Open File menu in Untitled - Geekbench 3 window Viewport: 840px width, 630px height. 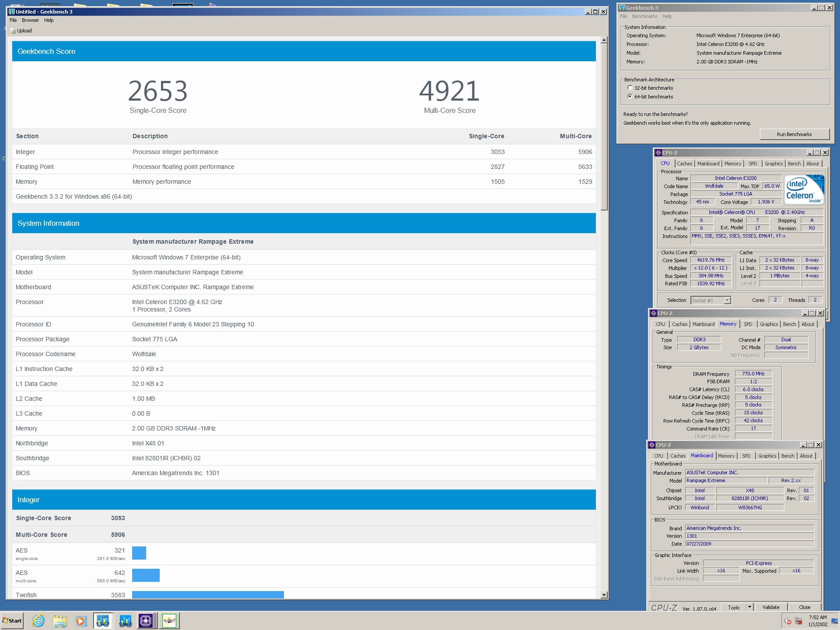13,20
